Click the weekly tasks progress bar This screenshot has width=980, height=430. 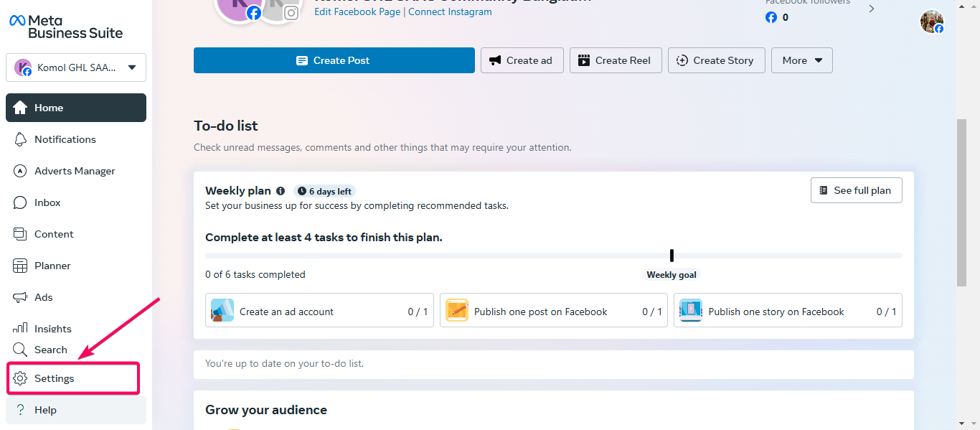(x=554, y=256)
